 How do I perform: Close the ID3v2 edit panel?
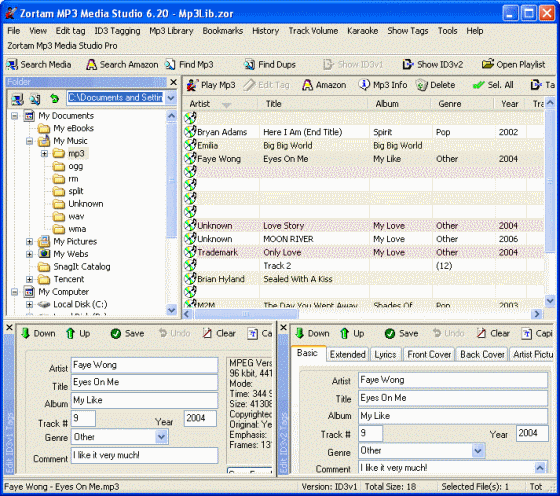coord(284,327)
